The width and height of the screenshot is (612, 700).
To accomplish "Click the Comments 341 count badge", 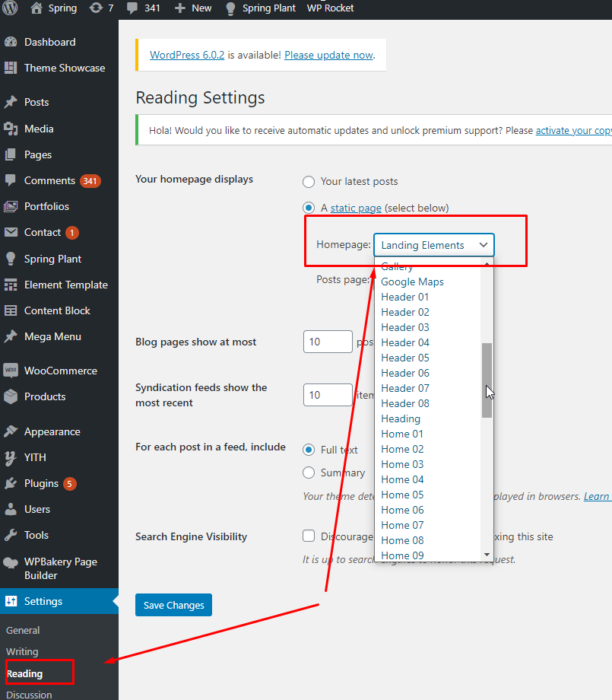I will (90, 181).
